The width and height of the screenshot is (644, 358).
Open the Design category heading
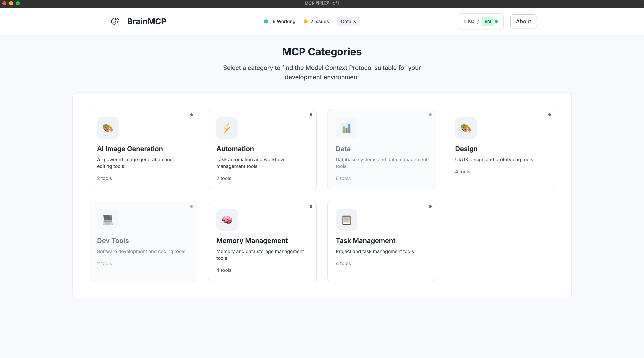pos(466,149)
